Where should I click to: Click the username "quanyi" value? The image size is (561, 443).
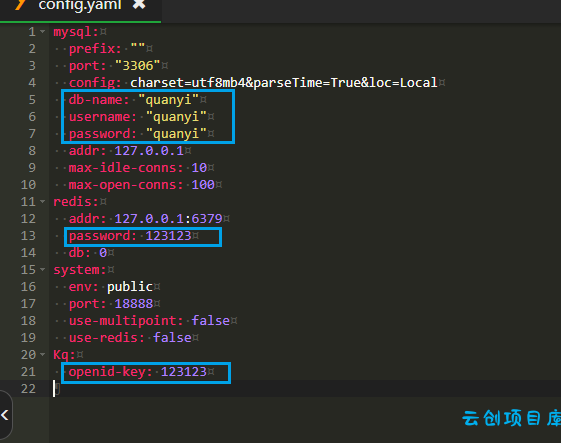[176, 117]
